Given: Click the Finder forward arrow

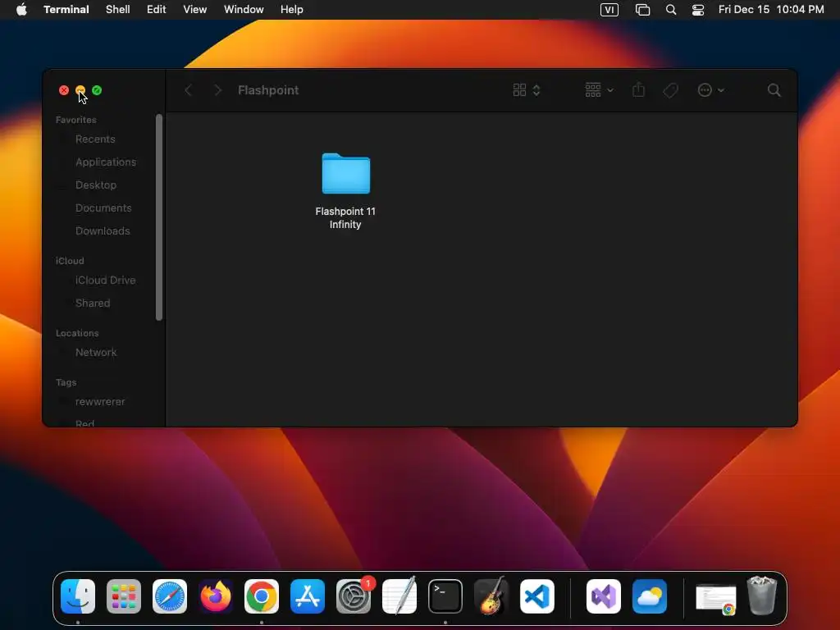Looking at the screenshot, I should [217, 90].
